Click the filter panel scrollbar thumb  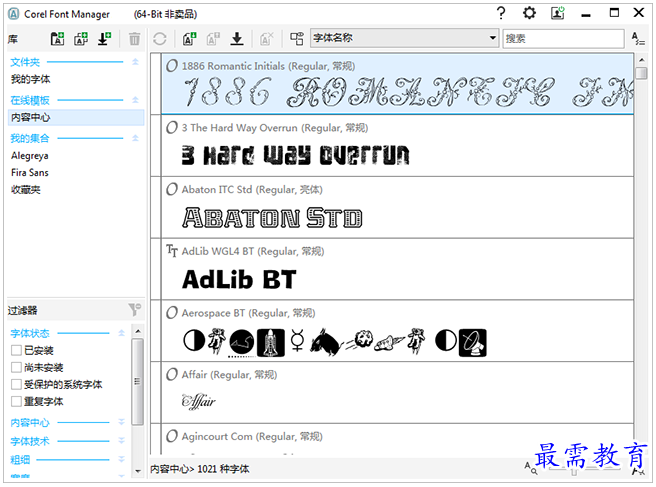137,381
